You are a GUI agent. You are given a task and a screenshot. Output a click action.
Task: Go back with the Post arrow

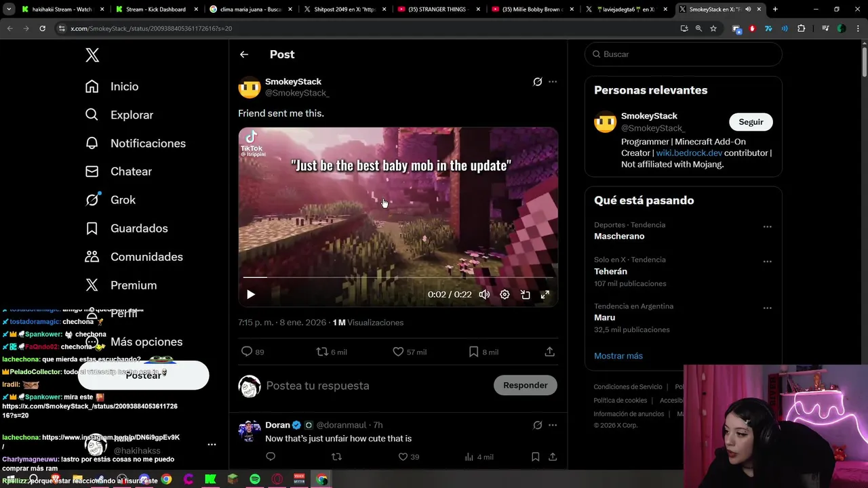(x=244, y=54)
